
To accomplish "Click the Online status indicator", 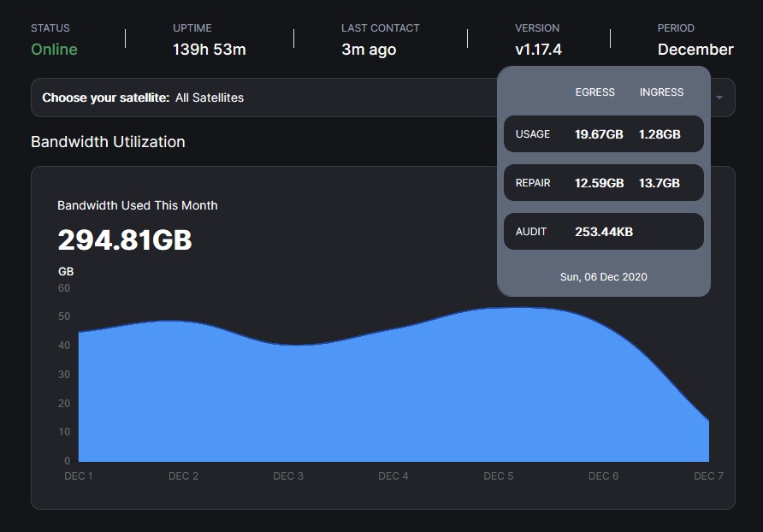I will coord(54,50).
